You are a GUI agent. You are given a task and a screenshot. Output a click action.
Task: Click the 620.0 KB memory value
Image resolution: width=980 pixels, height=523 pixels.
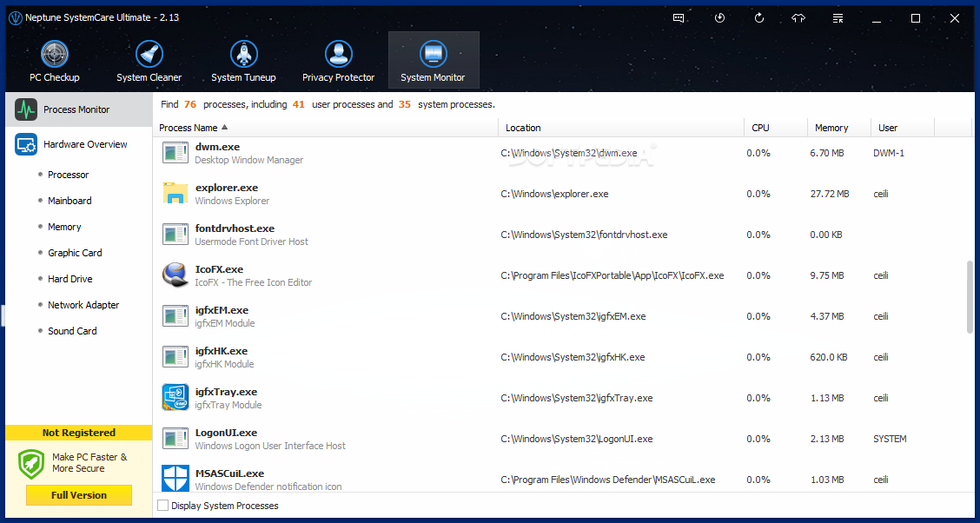(830, 357)
